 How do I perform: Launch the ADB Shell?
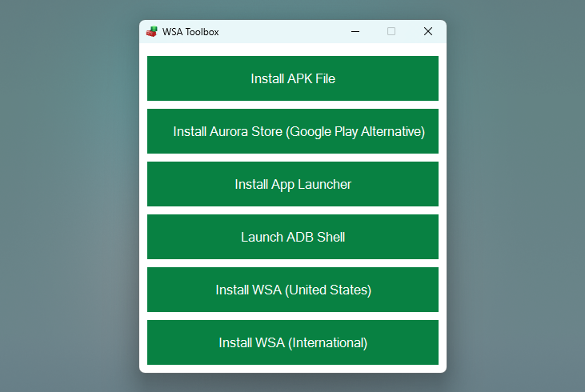tap(293, 237)
